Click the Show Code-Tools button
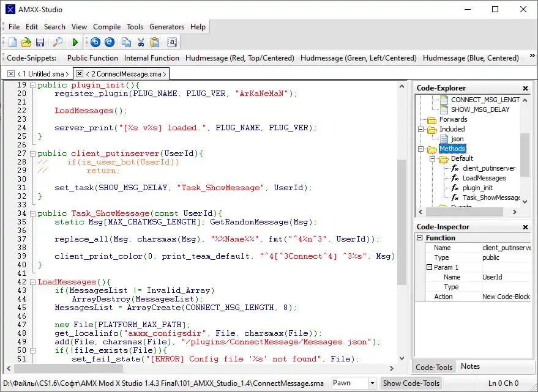Screen dimensions: 538x392 [411, 383]
